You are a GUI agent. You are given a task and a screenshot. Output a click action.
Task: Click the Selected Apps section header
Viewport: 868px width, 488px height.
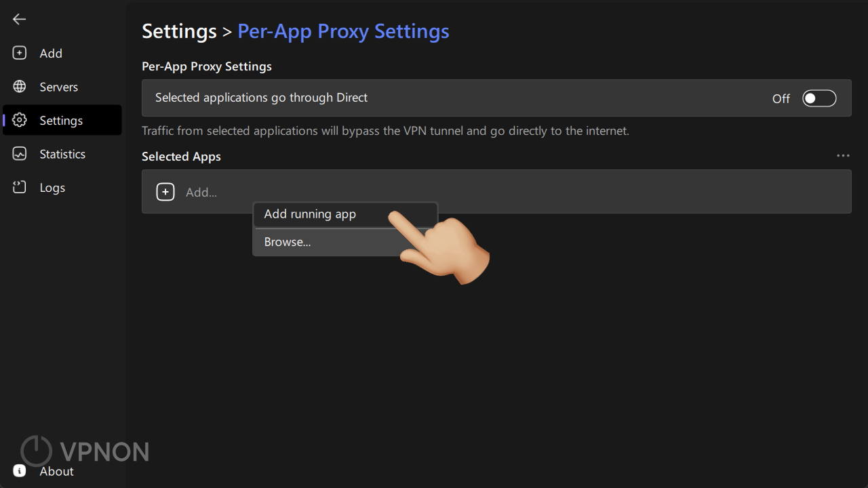pos(181,156)
